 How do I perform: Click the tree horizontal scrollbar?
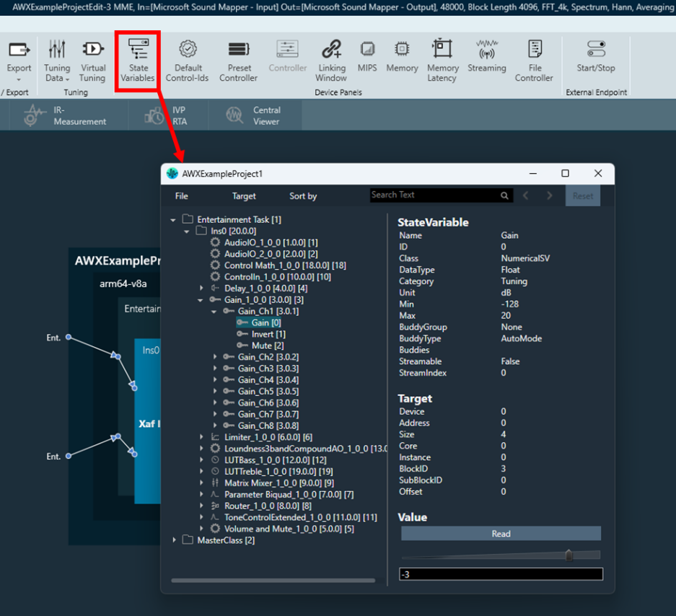(x=273, y=580)
